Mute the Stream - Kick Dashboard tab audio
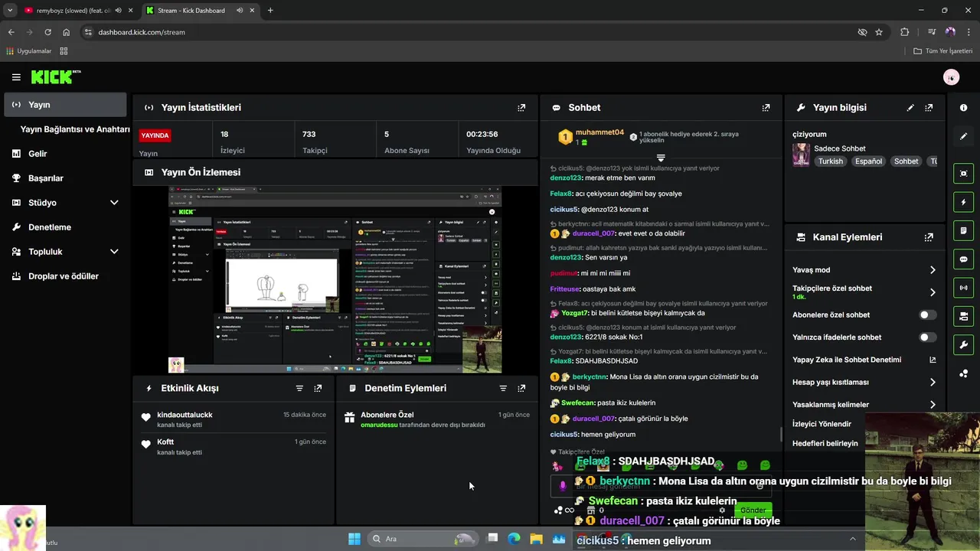The image size is (980, 551). click(240, 11)
